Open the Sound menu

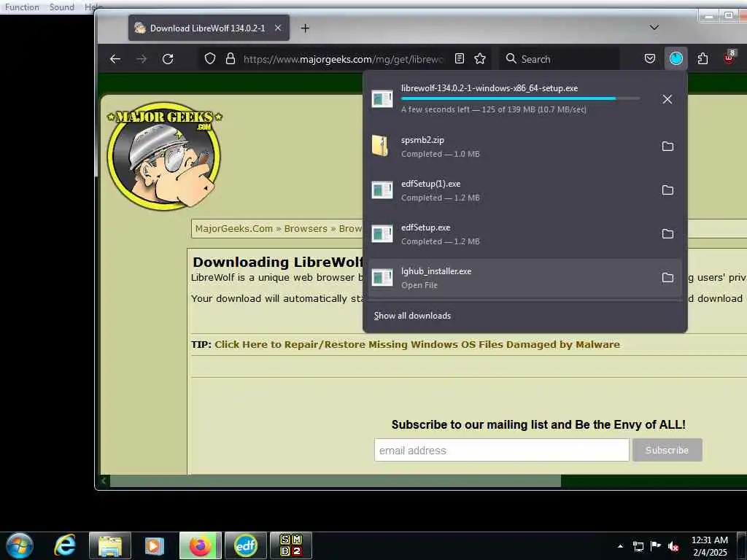(62, 7)
